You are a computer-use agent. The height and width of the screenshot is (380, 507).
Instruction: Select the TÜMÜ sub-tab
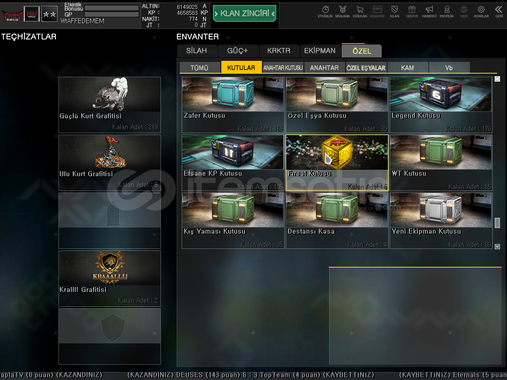199,68
